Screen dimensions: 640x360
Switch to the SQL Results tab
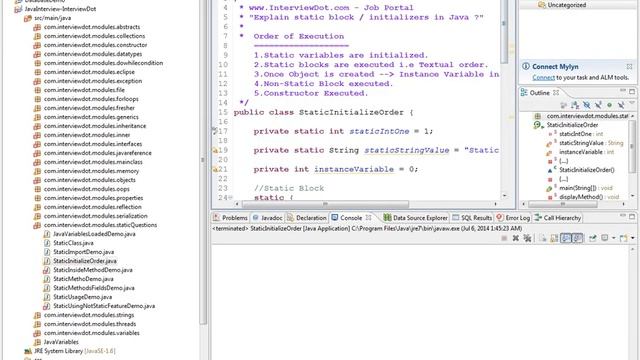472,218
